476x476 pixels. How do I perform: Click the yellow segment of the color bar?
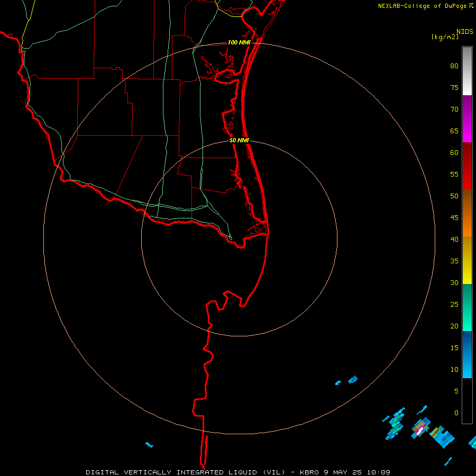[x=467, y=260]
